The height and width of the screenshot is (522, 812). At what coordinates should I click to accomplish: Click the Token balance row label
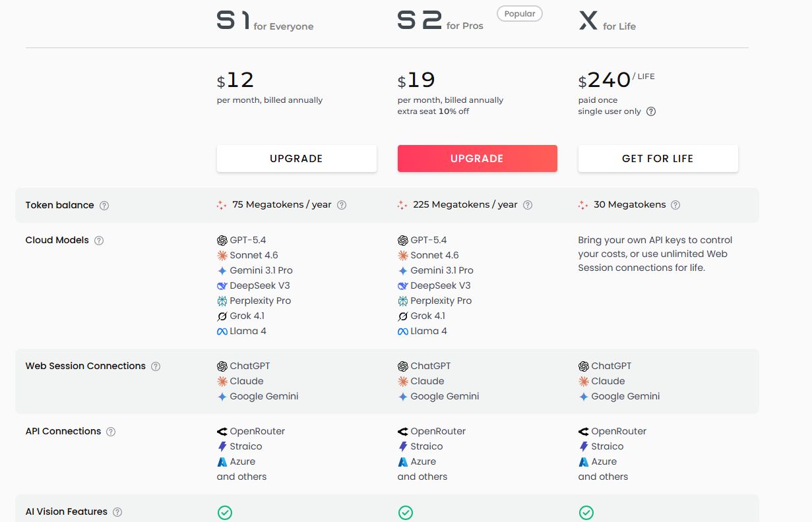pos(60,205)
